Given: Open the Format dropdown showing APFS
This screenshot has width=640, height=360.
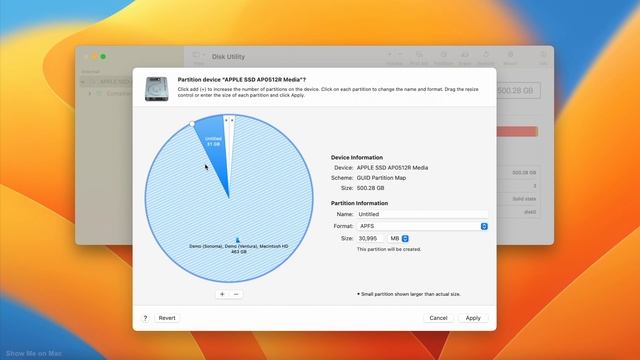Looking at the screenshot, I should [x=422, y=226].
